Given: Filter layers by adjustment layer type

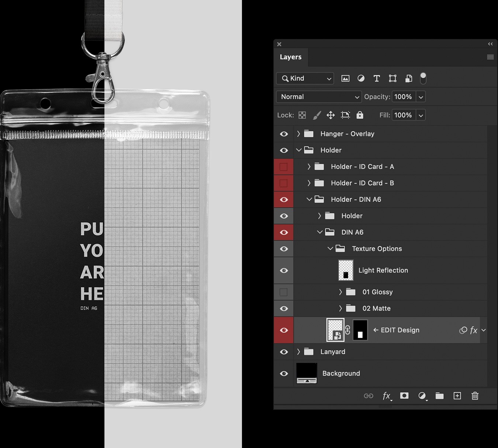Looking at the screenshot, I should pos(361,78).
